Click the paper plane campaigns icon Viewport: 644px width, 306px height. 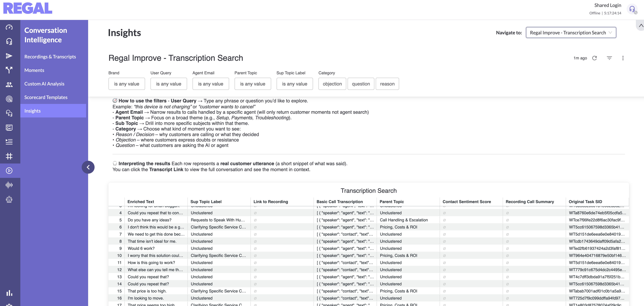point(9,56)
